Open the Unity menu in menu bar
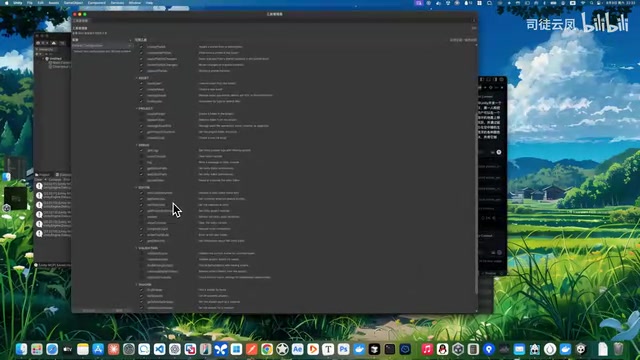Viewport: 640px width, 360px height. click(x=18, y=2)
